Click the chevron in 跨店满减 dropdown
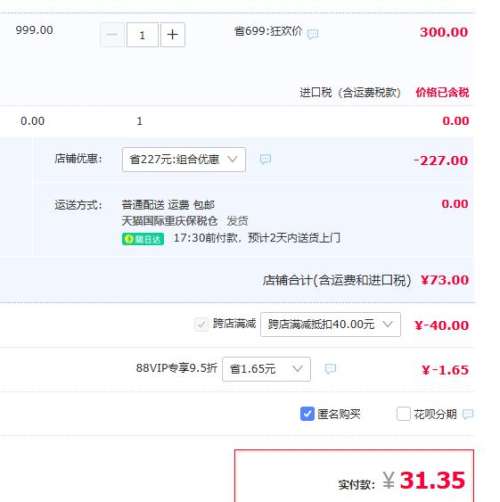Screen dimensions: 500x502 click(387, 324)
